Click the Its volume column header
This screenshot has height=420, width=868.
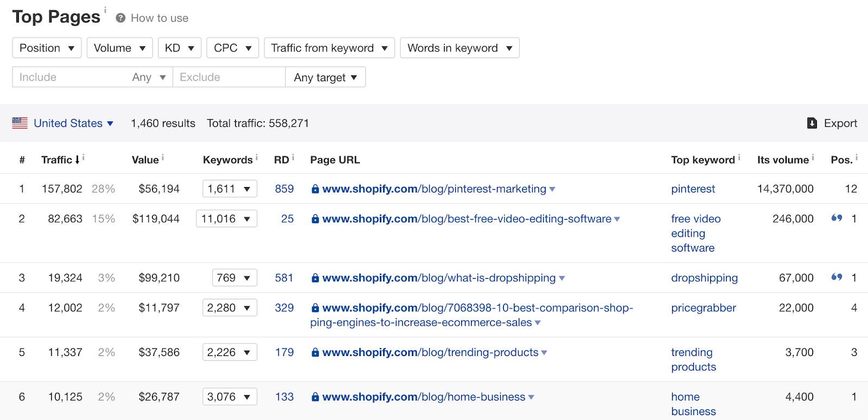click(x=783, y=159)
